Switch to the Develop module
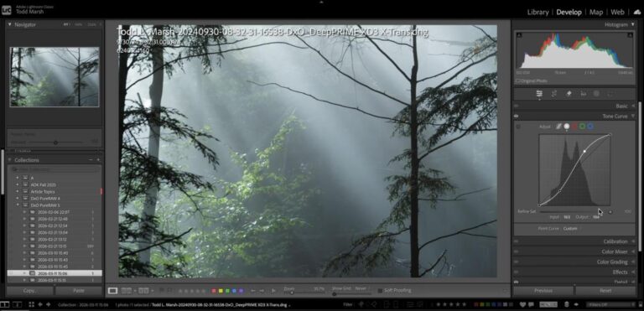The image size is (644, 311). click(569, 12)
